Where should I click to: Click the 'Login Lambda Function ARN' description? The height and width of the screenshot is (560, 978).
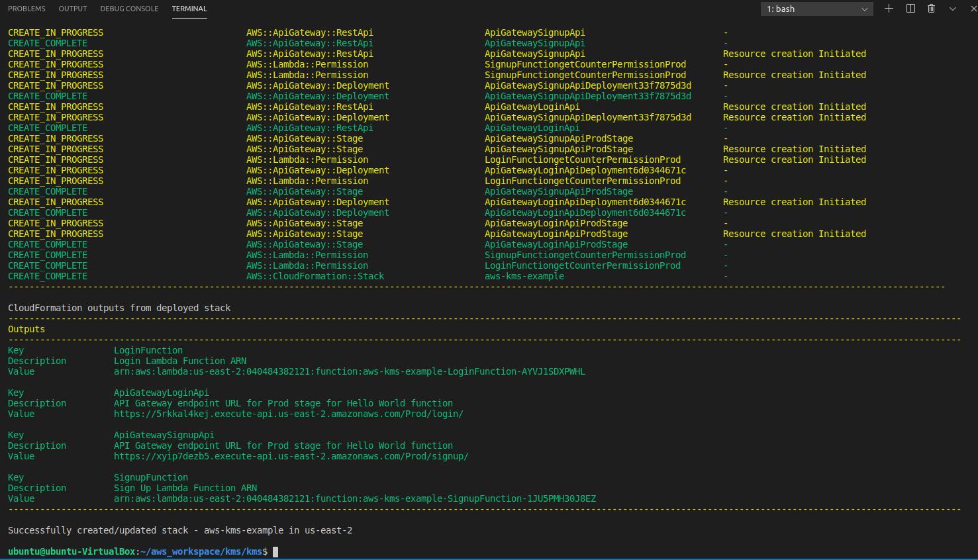[180, 361]
